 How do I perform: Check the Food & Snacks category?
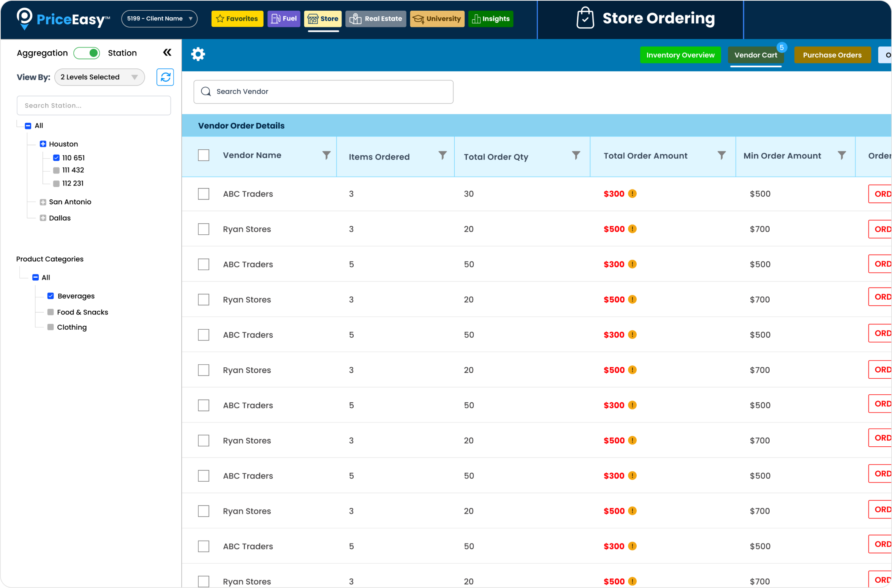tap(51, 312)
